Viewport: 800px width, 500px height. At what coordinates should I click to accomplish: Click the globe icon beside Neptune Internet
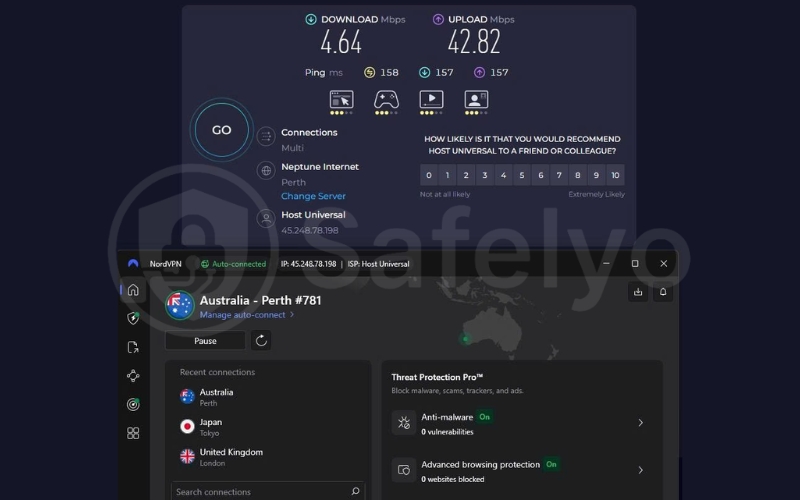click(x=266, y=170)
